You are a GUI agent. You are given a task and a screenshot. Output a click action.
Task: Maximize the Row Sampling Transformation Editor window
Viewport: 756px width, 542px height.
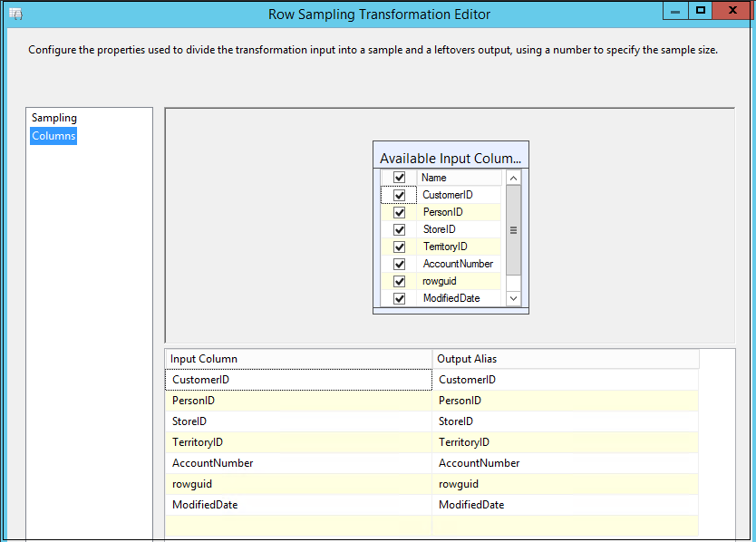701,12
